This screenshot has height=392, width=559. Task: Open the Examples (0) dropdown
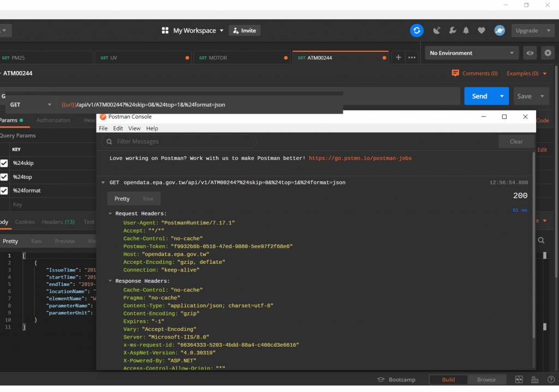pyautogui.click(x=527, y=74)
